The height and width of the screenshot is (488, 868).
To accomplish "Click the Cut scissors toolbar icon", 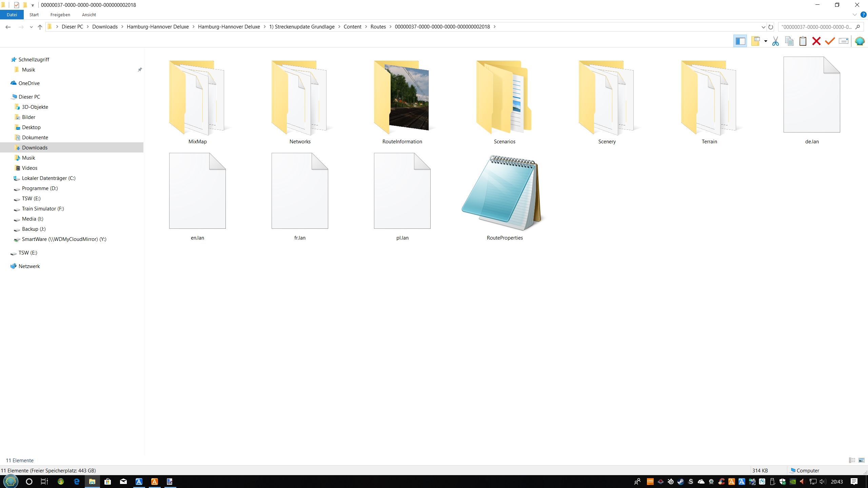I will tap(775, 41).
